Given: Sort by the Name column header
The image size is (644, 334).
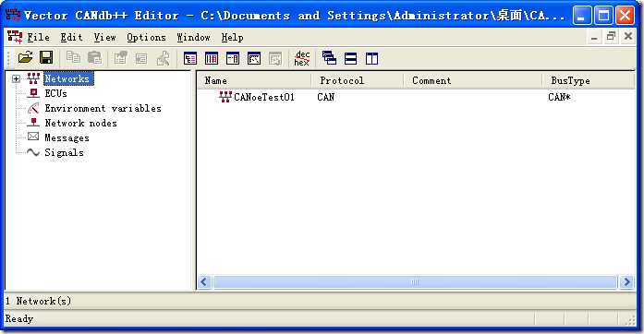Looking at the screenshot, I should 254,80.
